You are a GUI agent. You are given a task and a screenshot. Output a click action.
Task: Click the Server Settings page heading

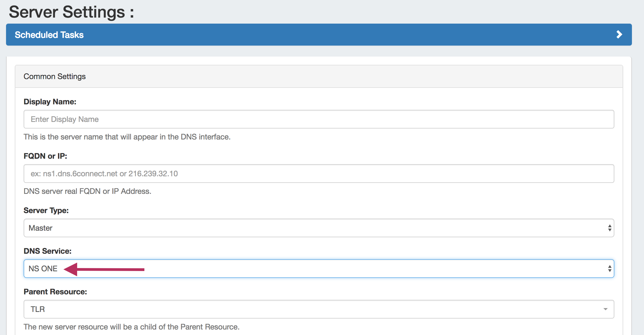[x=71, y=12]
